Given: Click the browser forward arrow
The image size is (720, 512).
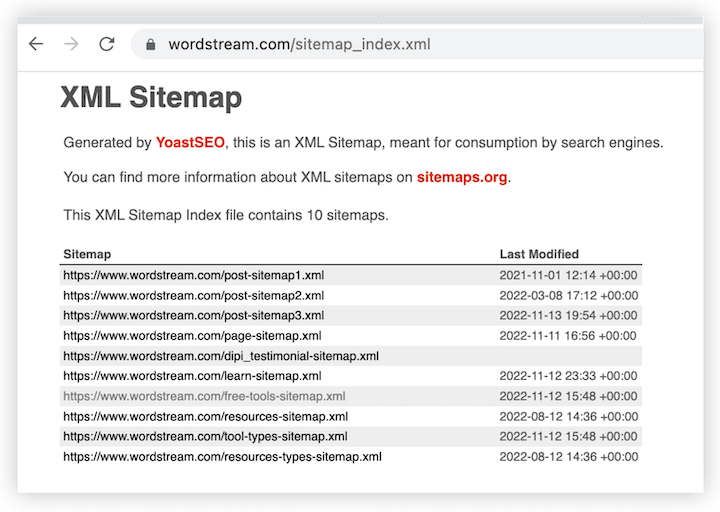Looking at the screenshot, I should [x=71, y=44].
